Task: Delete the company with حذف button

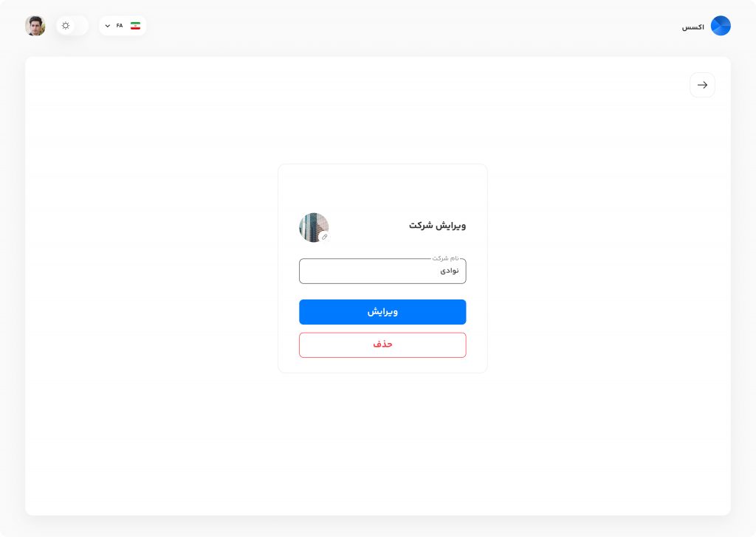Action: tap(382, 344)
